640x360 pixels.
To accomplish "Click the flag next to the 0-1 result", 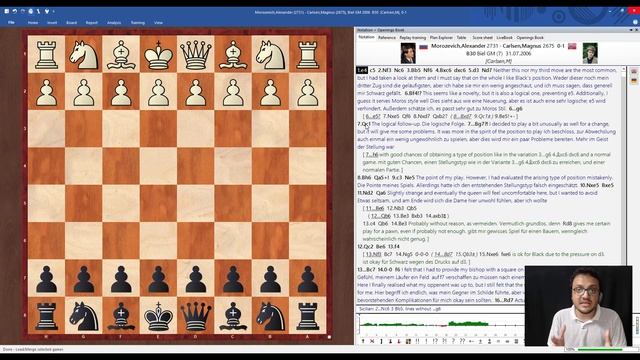I will click(572, 46).
